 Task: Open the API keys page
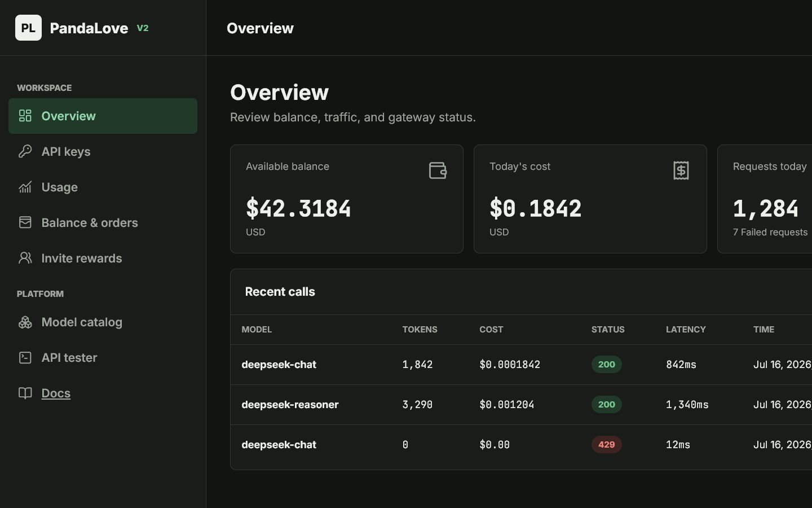click(x=103, y=151)
